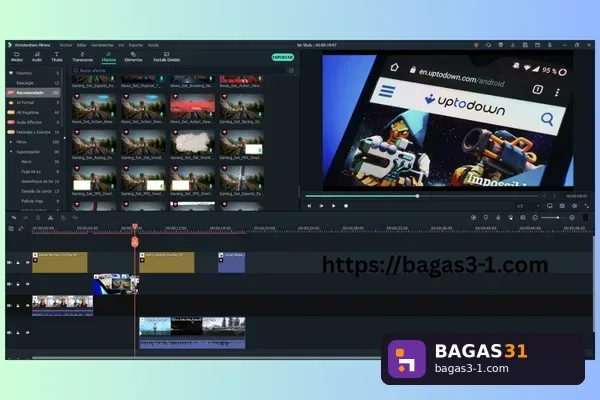This screenshot has width=600, height=400.
Task: Switch to the Audio tab
Action: pos(37,57)
